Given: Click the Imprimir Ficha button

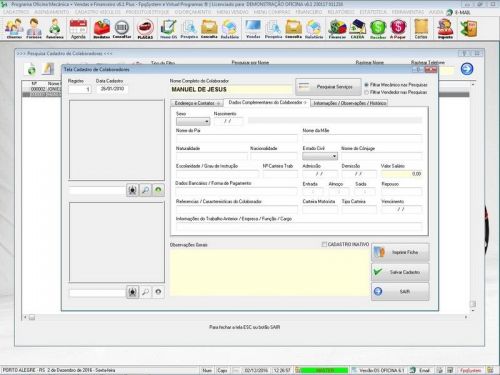Looking at the screenshot, I should (400, 252).
